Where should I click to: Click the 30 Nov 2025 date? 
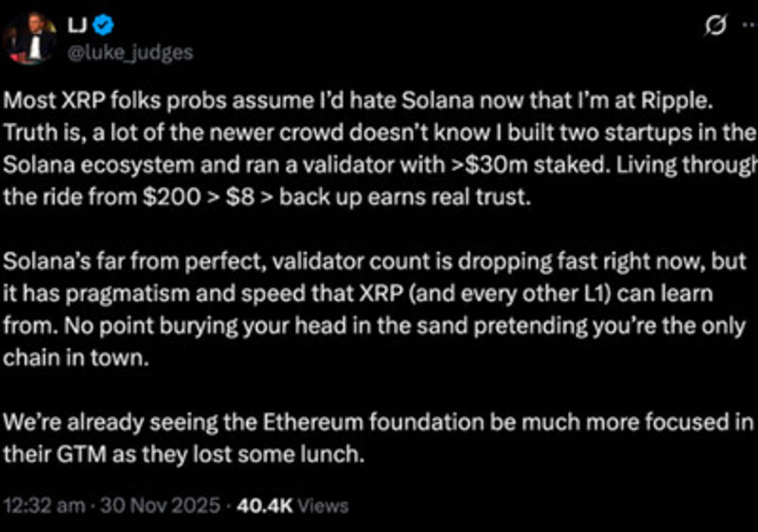159,505
